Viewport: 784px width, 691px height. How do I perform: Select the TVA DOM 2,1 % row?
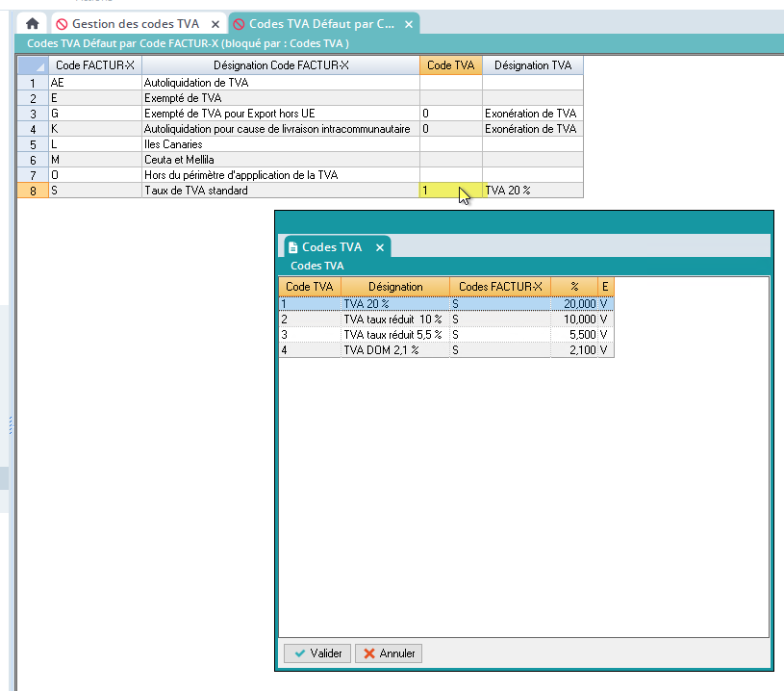pos(394,349)
